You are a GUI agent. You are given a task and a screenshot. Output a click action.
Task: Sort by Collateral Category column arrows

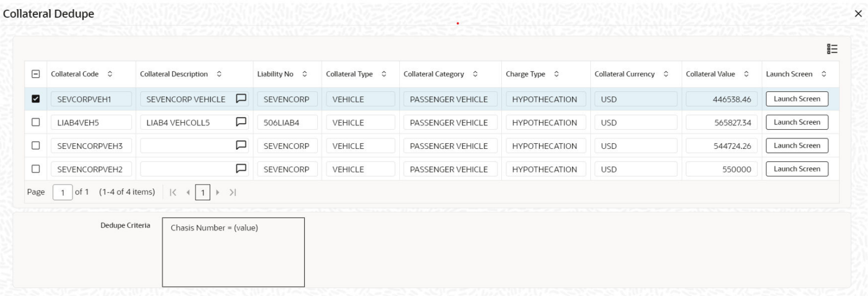pyautogui.click(x=475, y=74)
